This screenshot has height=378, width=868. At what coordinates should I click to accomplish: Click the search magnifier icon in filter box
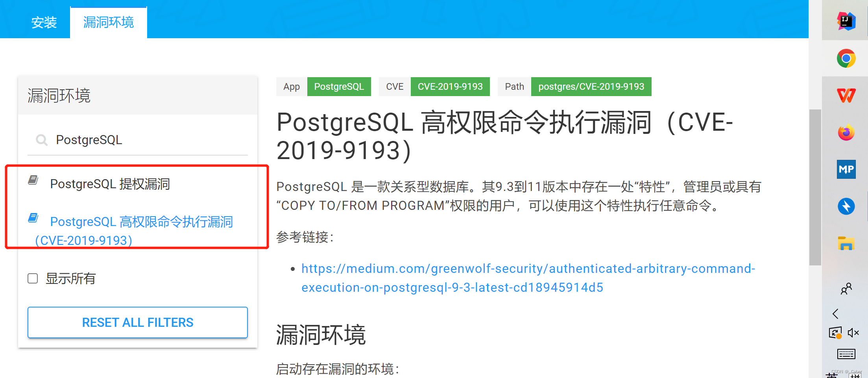pos(41,140)
